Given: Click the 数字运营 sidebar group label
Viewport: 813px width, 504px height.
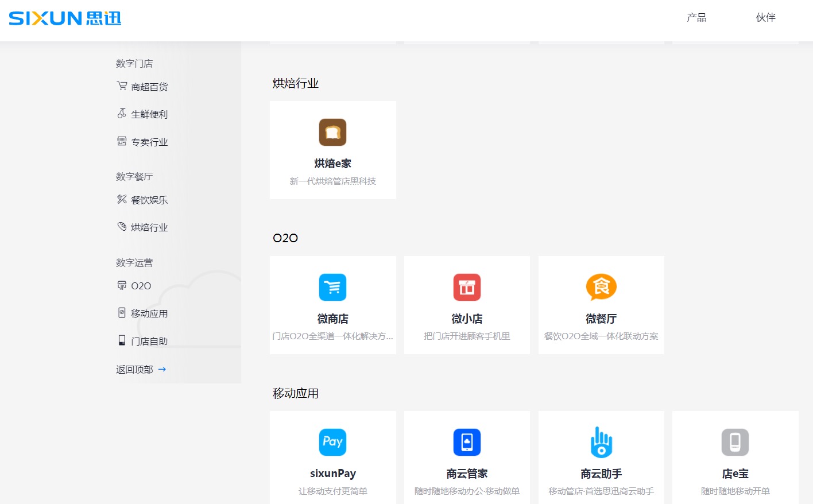Looking at the screenshot, I should 134,262.
